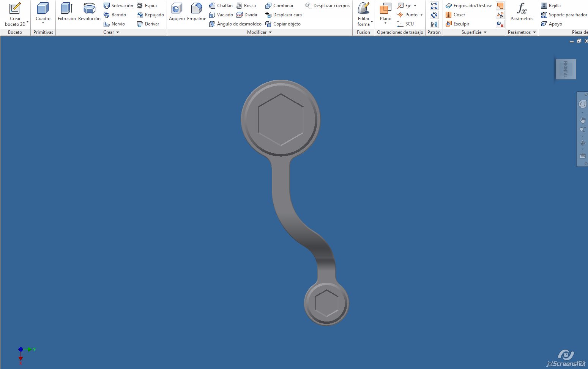Click the large hexagon on the part
Screen dimensions: 588x369
(281, 119)
